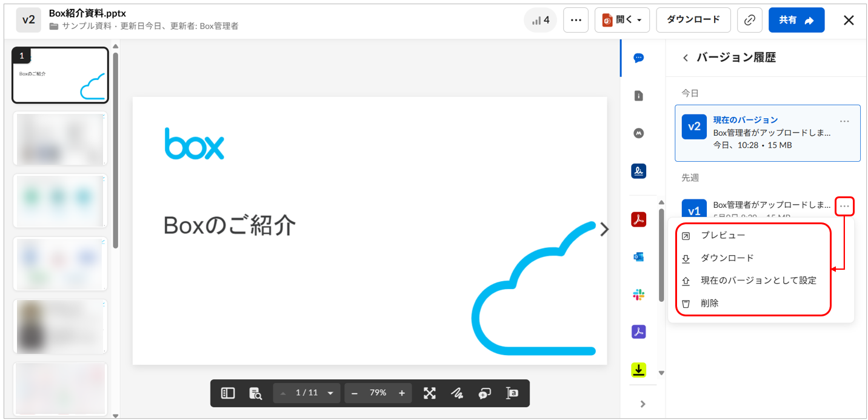Toggle the add comment annotation tool
This screenshot has height=420, width=868.
(x=484, y=393)
